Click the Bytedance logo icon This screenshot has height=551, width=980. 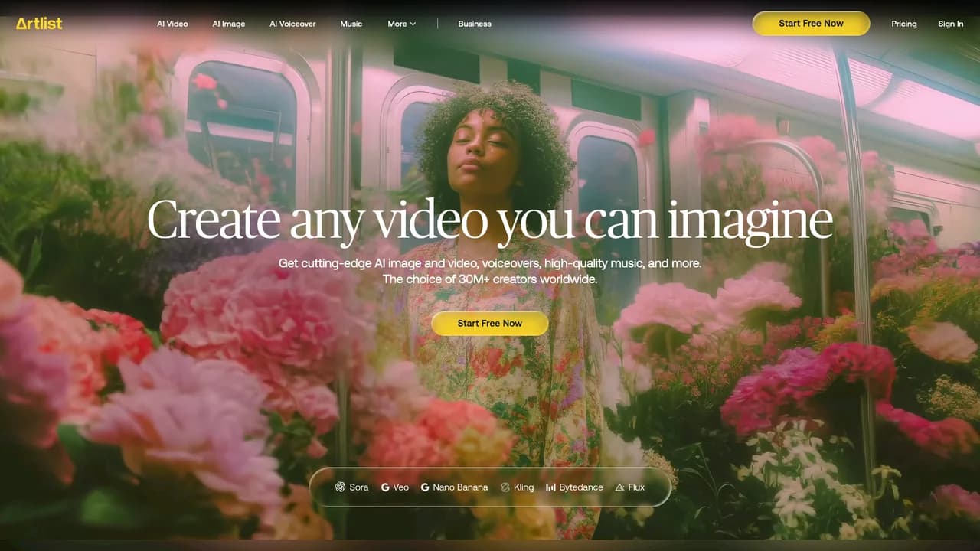tap(550, 487)
